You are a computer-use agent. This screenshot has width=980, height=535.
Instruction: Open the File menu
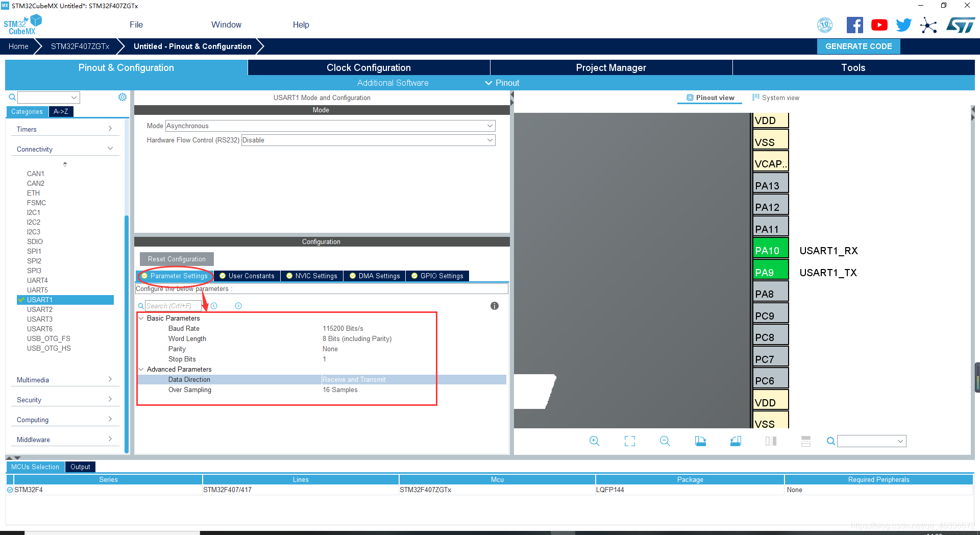[x=136, y=25]
